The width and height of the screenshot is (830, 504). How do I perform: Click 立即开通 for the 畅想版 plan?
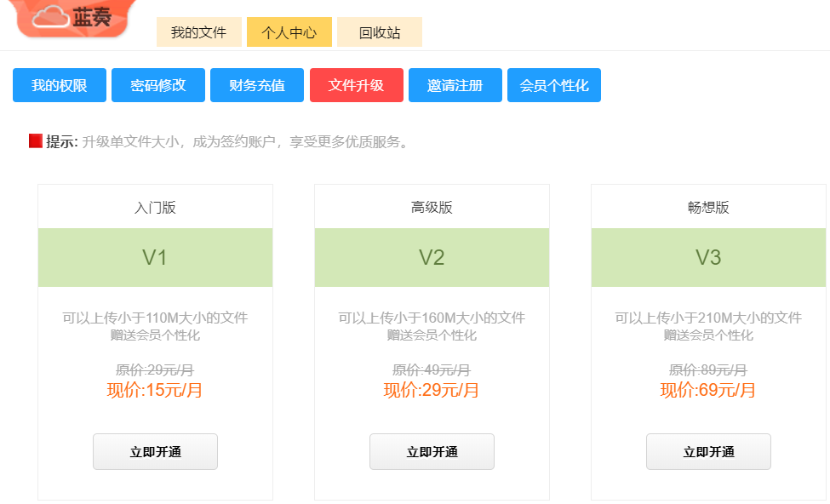[708, 452]
